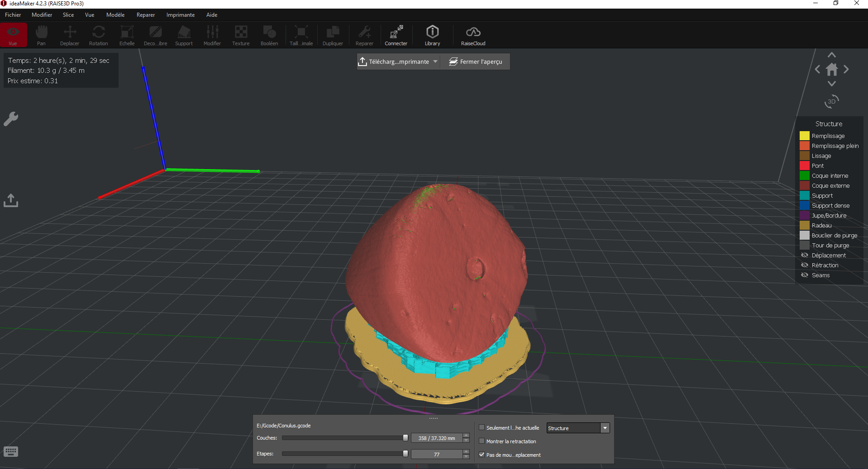868x469 pixels.
Task: Open the Imprimante menu
Action: (x=180, y=15)
